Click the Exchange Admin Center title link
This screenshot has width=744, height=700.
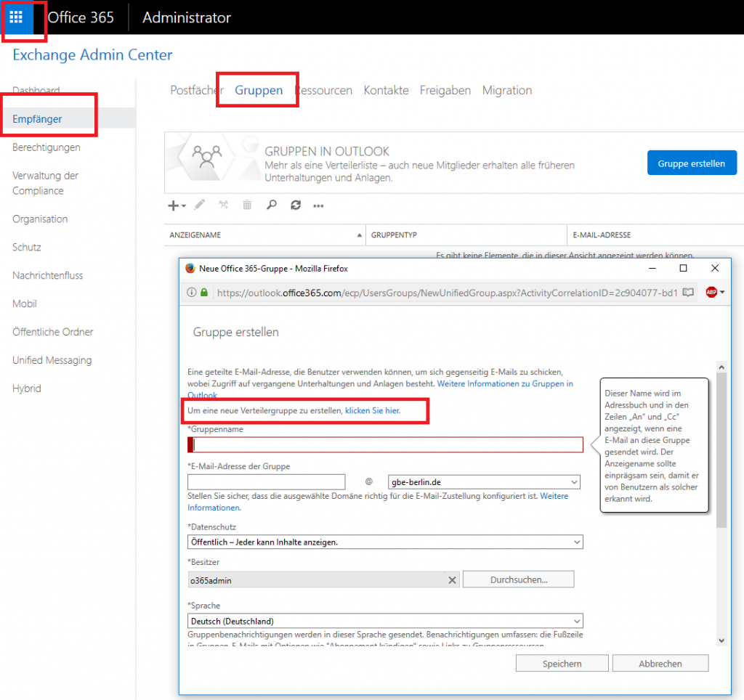pos(92,54)
